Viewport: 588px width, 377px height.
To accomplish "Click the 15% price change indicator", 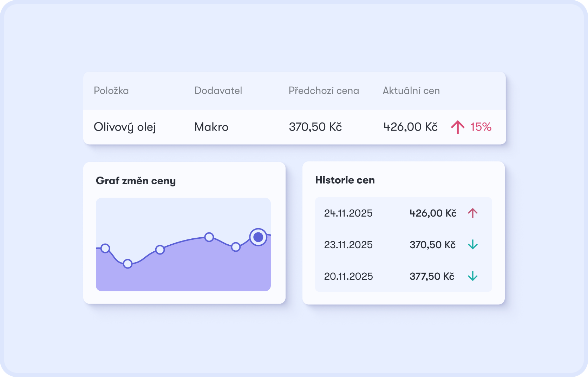I will point(481,127).
